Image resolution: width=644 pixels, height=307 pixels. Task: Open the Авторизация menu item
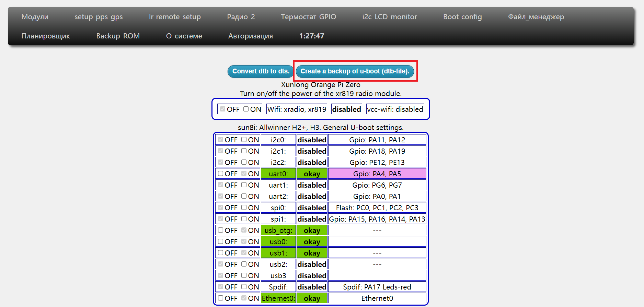(x=250, y=36)
